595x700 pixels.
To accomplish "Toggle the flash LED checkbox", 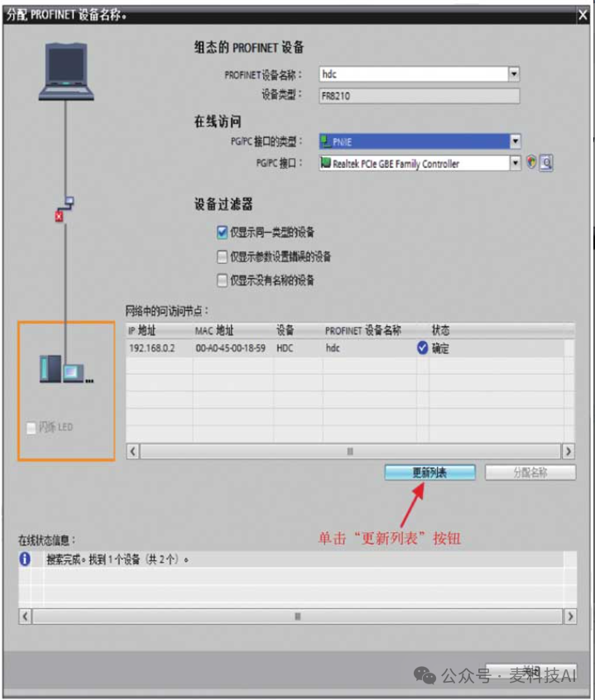I will (31, 428).
